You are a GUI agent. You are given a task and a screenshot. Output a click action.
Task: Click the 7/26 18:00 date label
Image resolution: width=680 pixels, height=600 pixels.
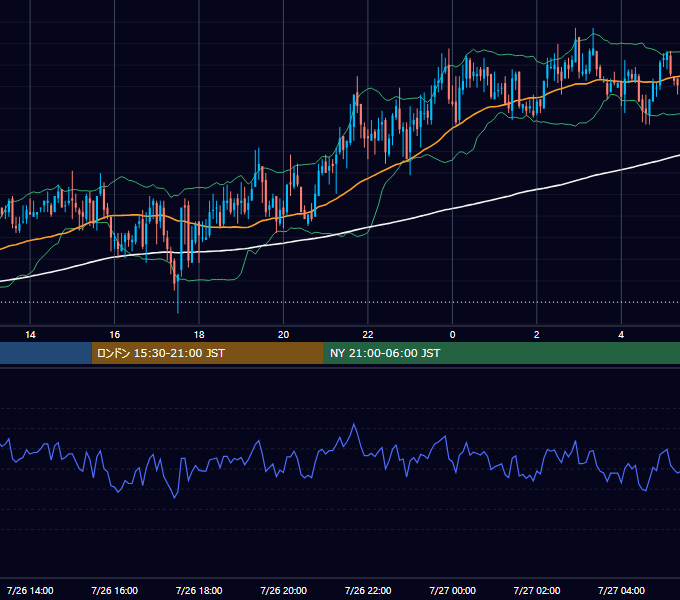point(199,590)
